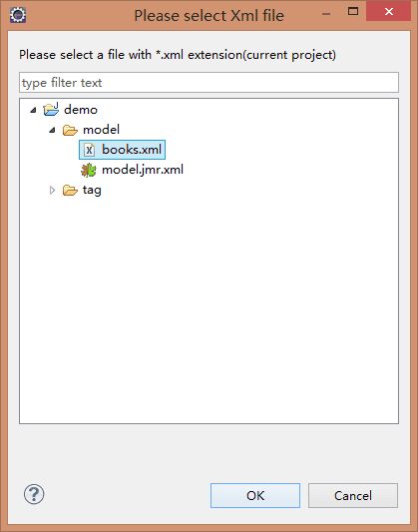This screenshot has width=418, height=532.
Task: Dismiss dialog with Cancel button
Action: pyautogui.click(x=353, y=495)
